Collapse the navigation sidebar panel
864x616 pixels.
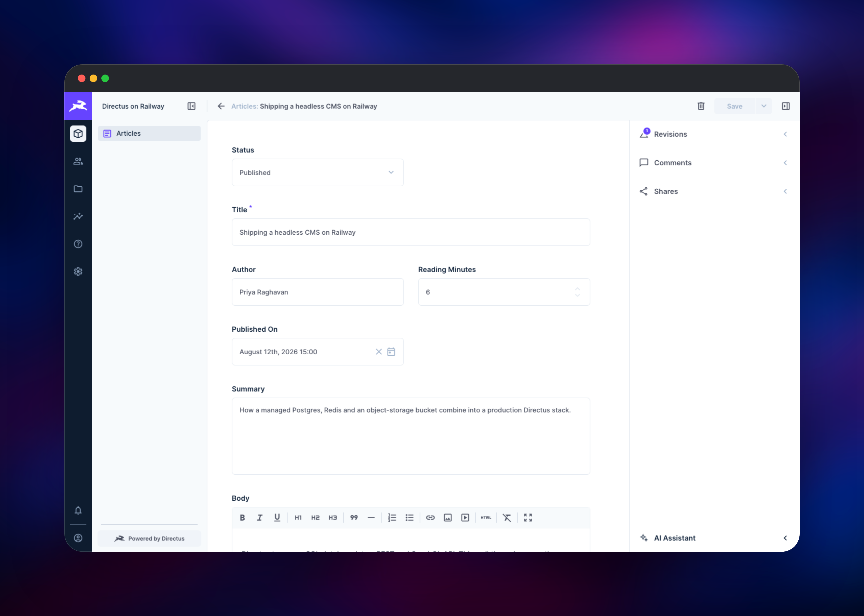coord(191,106)
